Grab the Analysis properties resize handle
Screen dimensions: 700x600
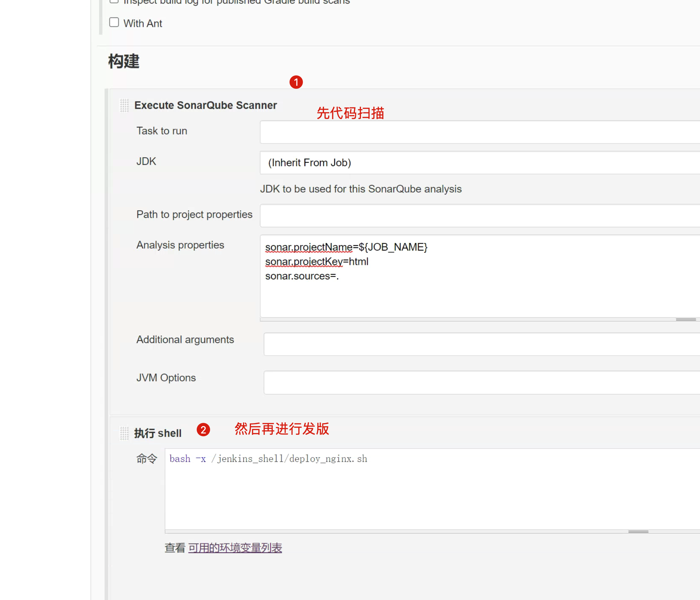point(686,319)
